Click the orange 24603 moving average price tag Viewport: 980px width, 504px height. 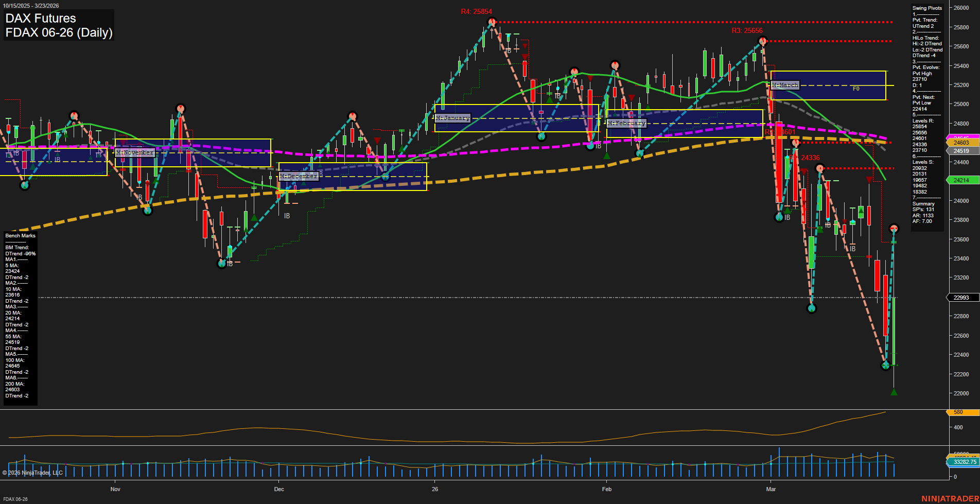(x=961, y=143)
